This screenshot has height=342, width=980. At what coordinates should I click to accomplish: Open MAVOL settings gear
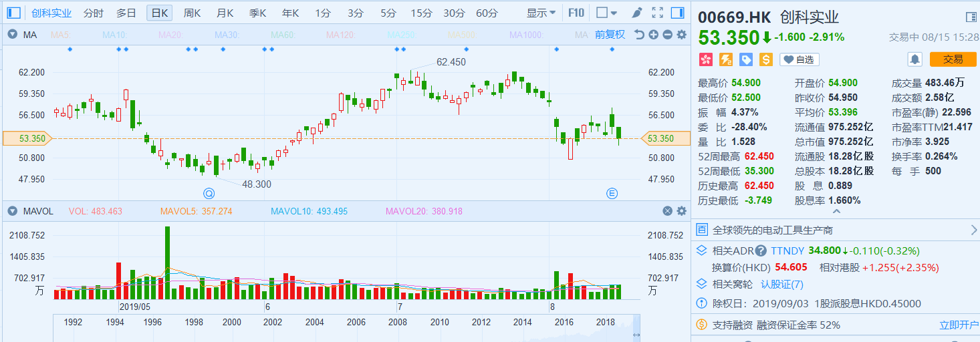[681, 211]
